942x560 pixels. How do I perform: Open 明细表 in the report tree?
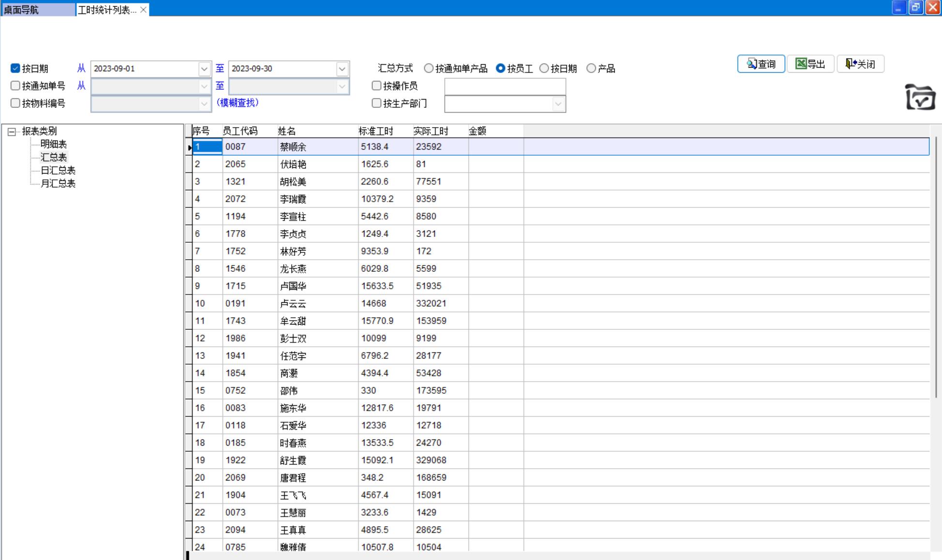(x=54, y=144)
